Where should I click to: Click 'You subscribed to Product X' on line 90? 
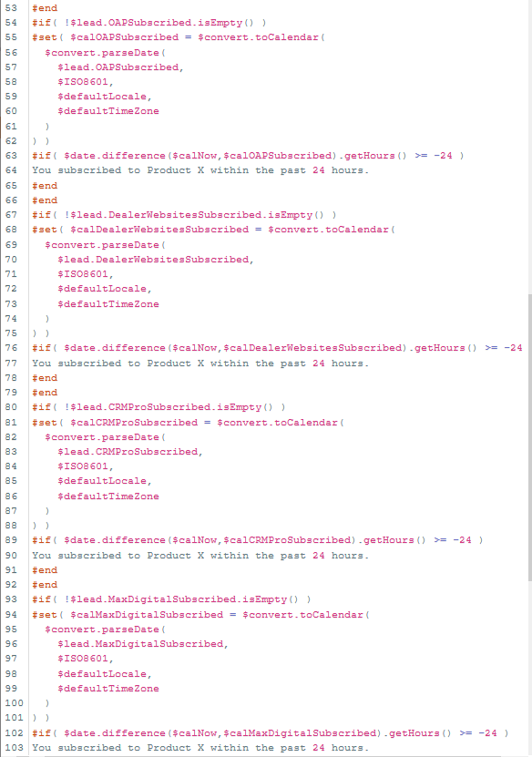(x=118, y=555)
